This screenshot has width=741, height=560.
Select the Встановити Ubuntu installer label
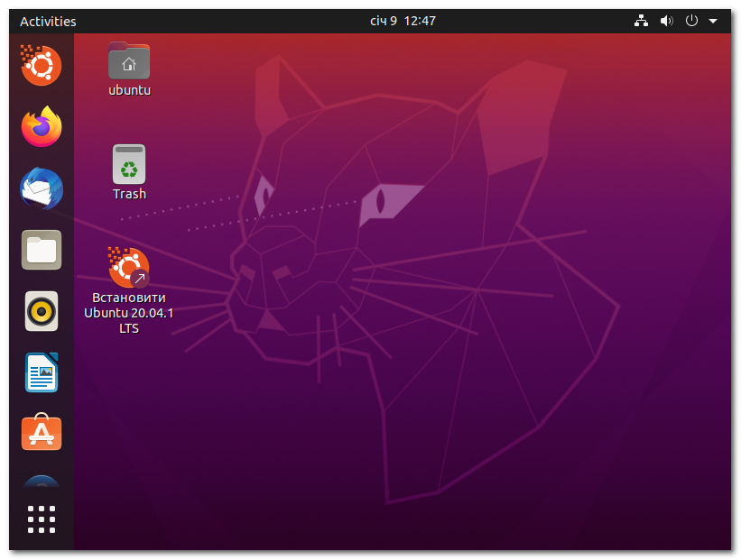[x=129, y=313]
